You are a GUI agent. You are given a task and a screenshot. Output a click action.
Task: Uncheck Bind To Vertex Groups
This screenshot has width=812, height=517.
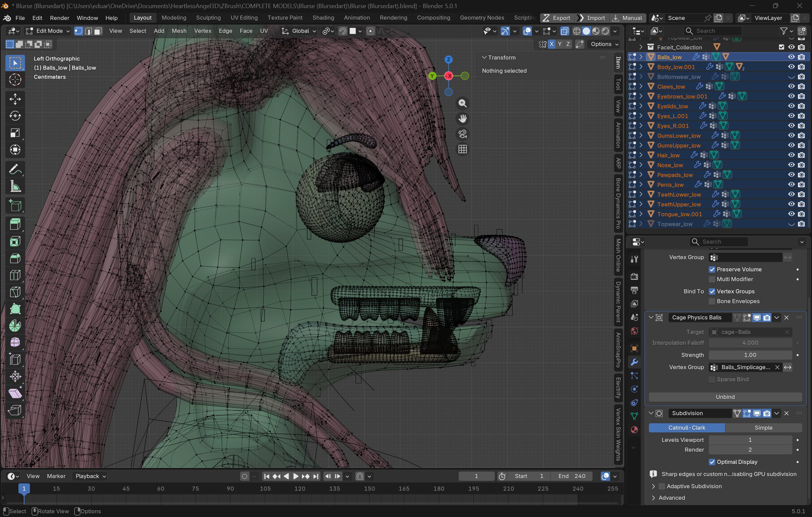pos(712,291)
